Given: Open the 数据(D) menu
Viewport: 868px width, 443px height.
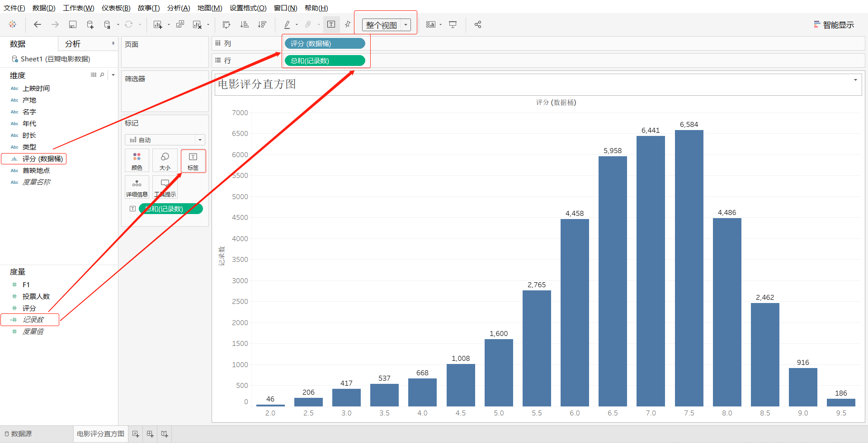Looking at the screenshot, I should coord(44,8).
